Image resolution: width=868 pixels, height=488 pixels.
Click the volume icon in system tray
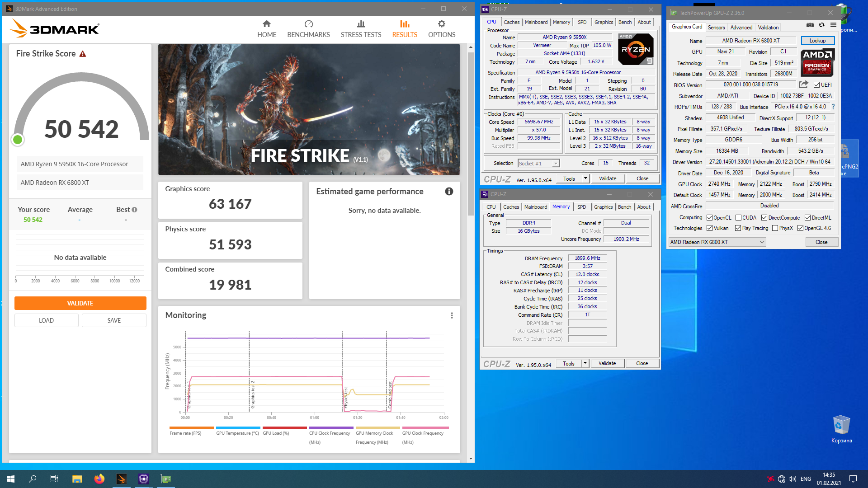[x=793, y=479]
